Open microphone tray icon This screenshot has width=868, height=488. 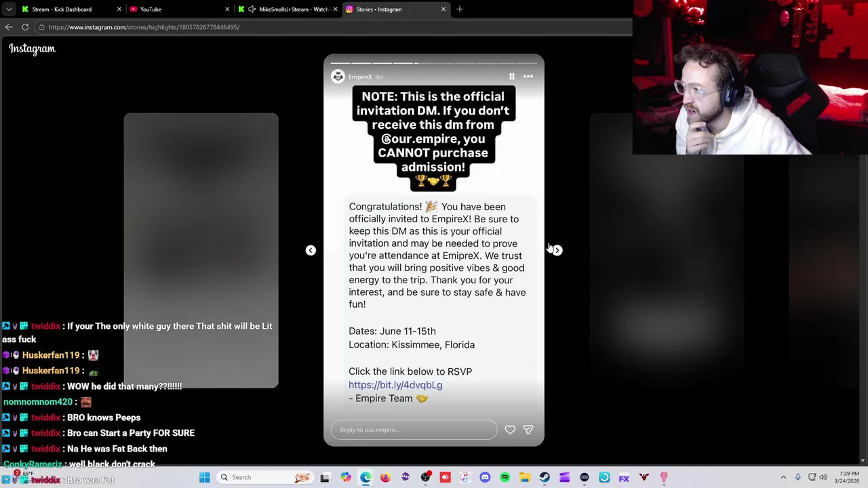[x=797, y=477]
